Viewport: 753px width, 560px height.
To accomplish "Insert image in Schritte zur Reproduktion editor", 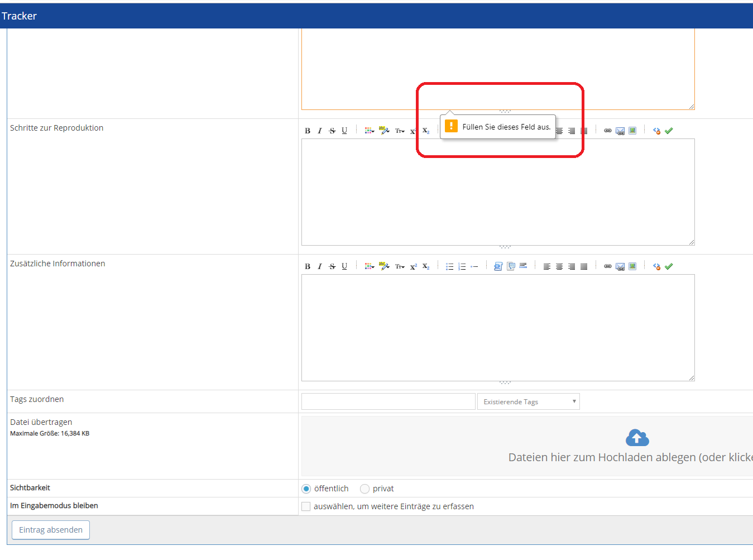I will point(632,131).
